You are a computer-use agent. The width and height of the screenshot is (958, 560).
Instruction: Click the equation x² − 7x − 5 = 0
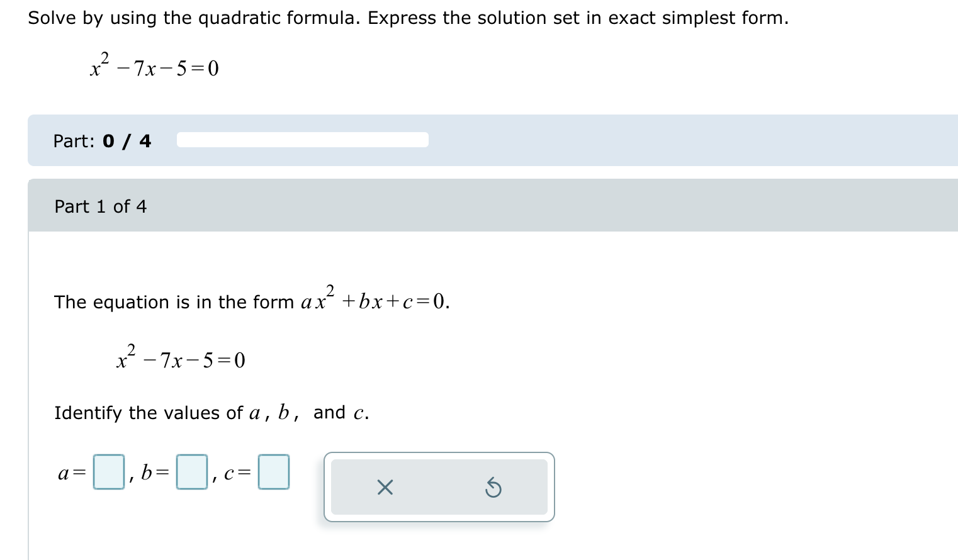(154, 66)
